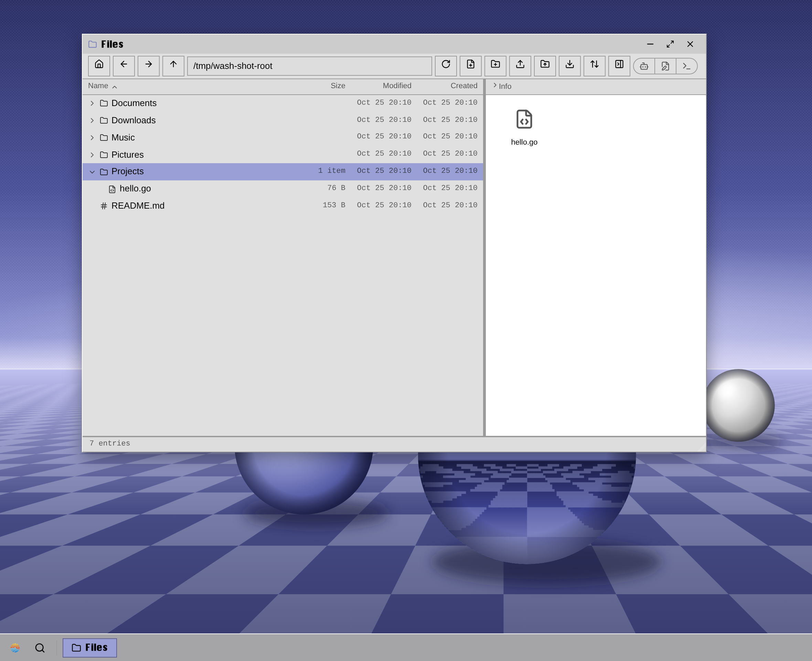The height and width of the screenshot is (661, 812).
Task: Click the Files button in the taskbar
Action: (x=89, y=648)
